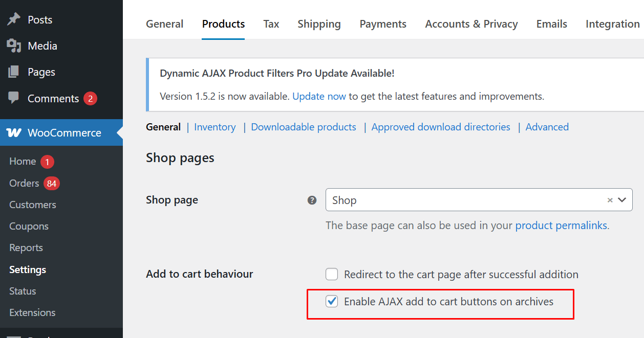Open the Shipping tab
The width and height of the screenshot is (644, 338).
click(x=319, y=24)
